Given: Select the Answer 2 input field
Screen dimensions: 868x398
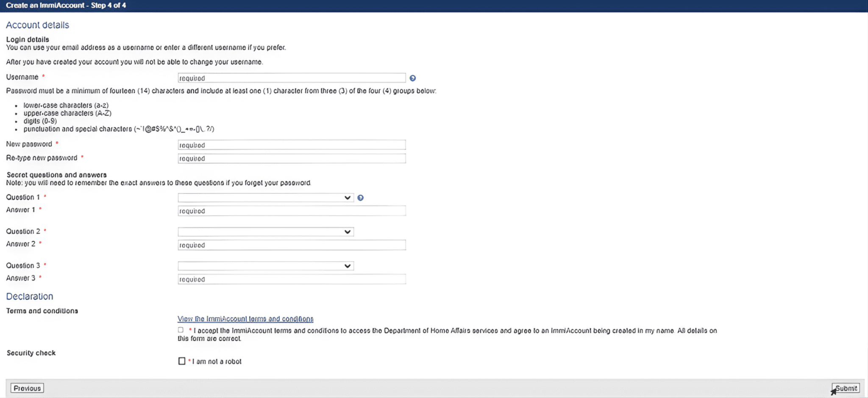Looking at the screenshot, I should coord(292,245).
